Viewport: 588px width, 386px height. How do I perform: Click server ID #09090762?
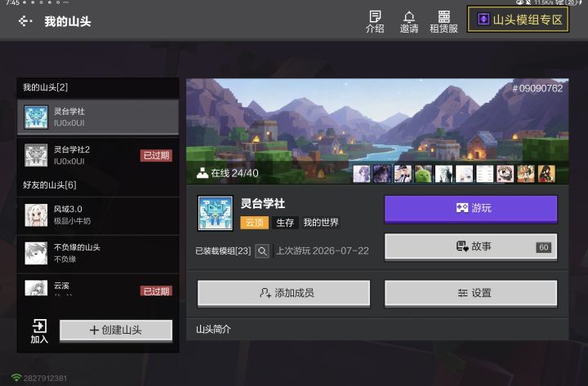[537, 88]
